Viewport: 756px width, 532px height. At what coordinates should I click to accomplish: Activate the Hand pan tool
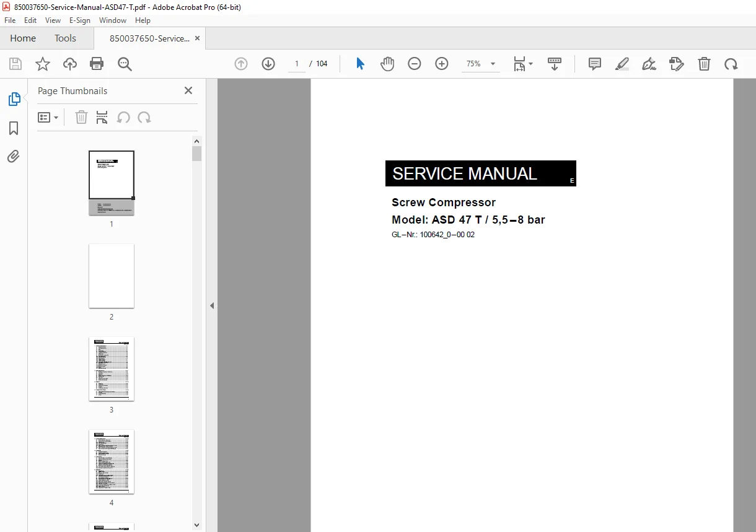tap(387, 64)
